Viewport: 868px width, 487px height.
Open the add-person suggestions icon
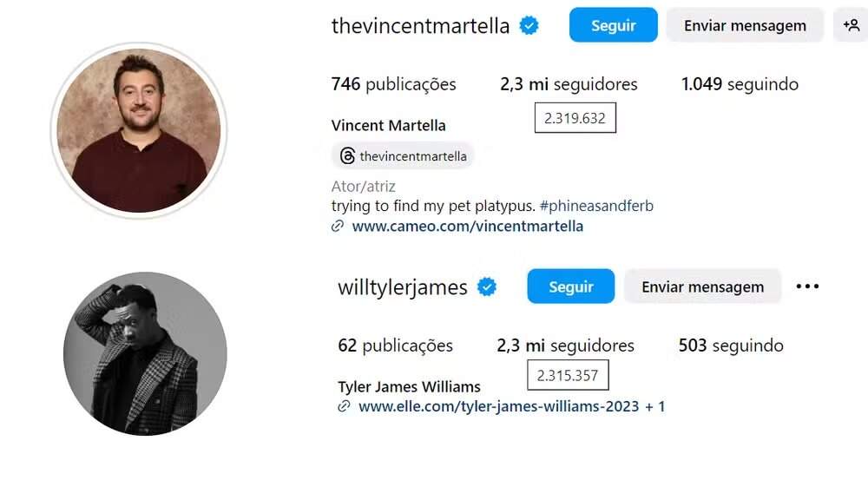click(x=851, y=25)
